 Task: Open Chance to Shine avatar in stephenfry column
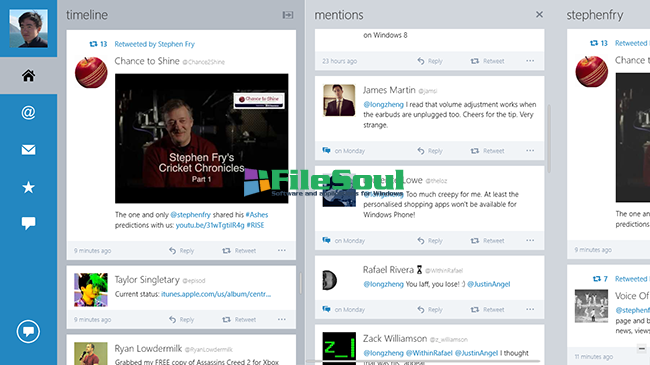[x=592, y=72]
